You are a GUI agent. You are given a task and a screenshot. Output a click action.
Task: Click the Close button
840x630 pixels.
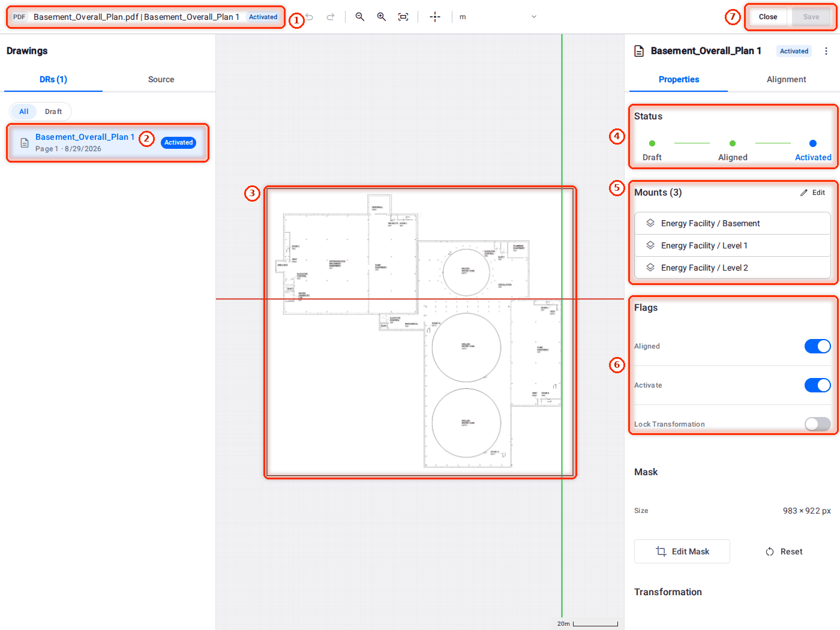click(x=768, y=17)
